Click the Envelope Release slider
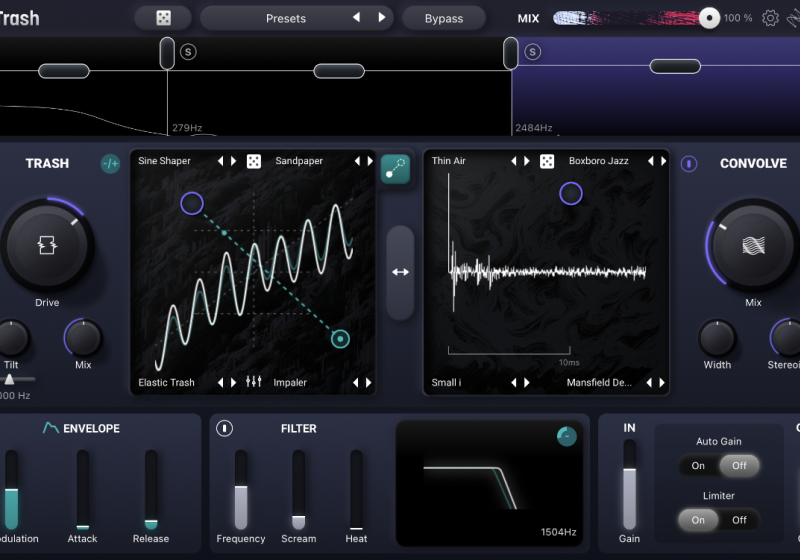800x560 pixels. (x=151, y=490)
